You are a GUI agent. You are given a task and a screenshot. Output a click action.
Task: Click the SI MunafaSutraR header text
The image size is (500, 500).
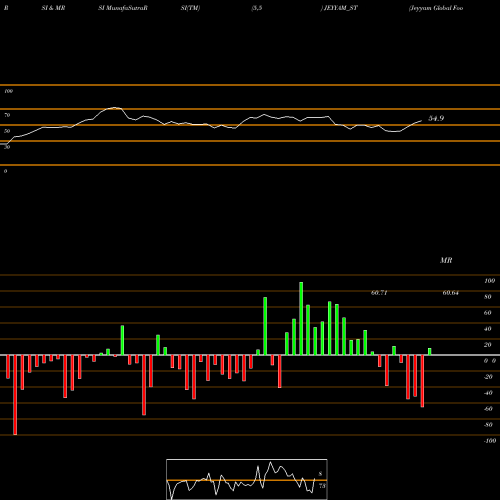coord(123,8)
